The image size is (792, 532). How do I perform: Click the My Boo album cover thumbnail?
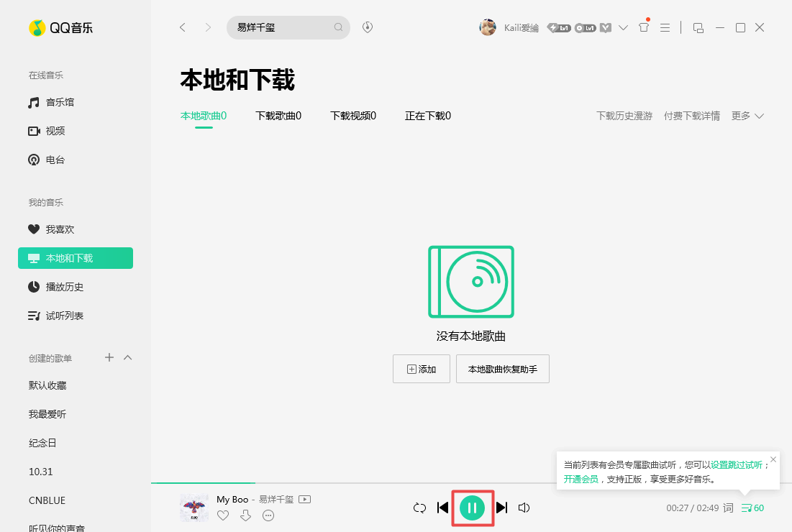click(x=194, y=508)
